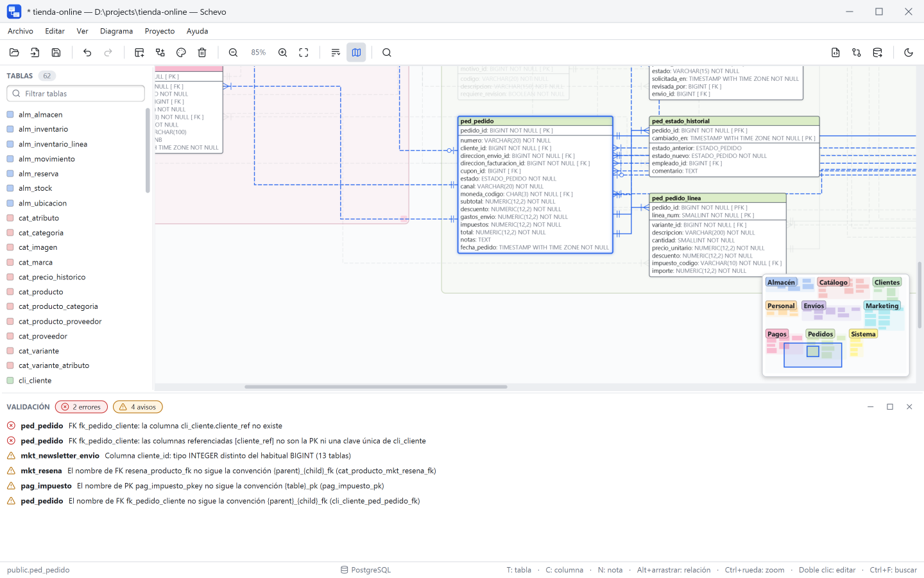Switch to dark mode with the moon icon
Screen dimensions: 924x578
(x=909, y=53)
